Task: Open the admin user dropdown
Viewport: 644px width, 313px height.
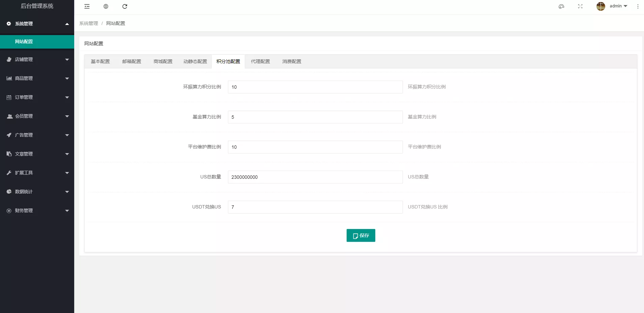Action: coord(618,6)
